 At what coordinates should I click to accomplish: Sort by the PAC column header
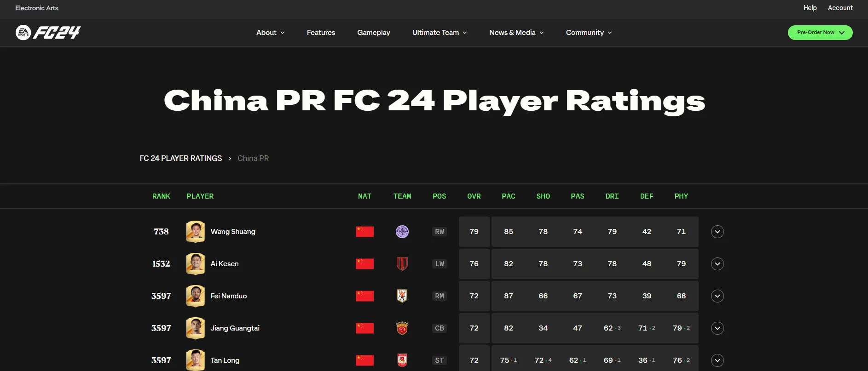(509, 196)
